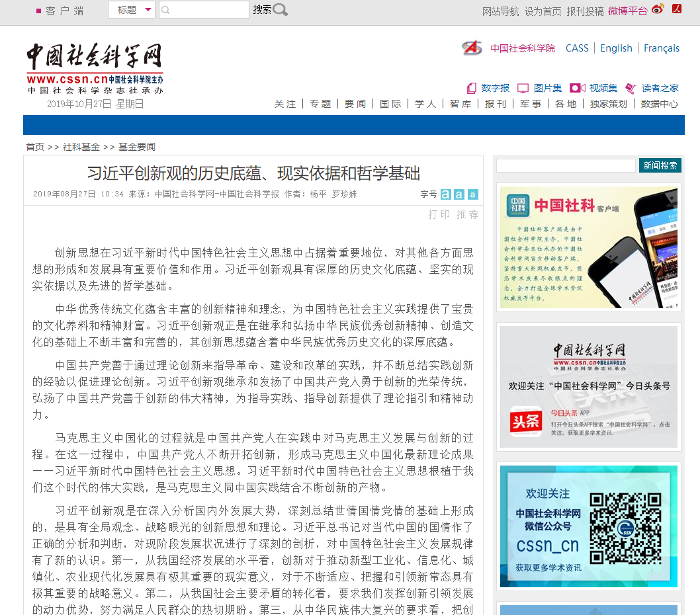Image resolution: width=700 pixels, height=615 pixels.
Task: Go to 社科基金 in breadcrumb
Action: point(81,147)
